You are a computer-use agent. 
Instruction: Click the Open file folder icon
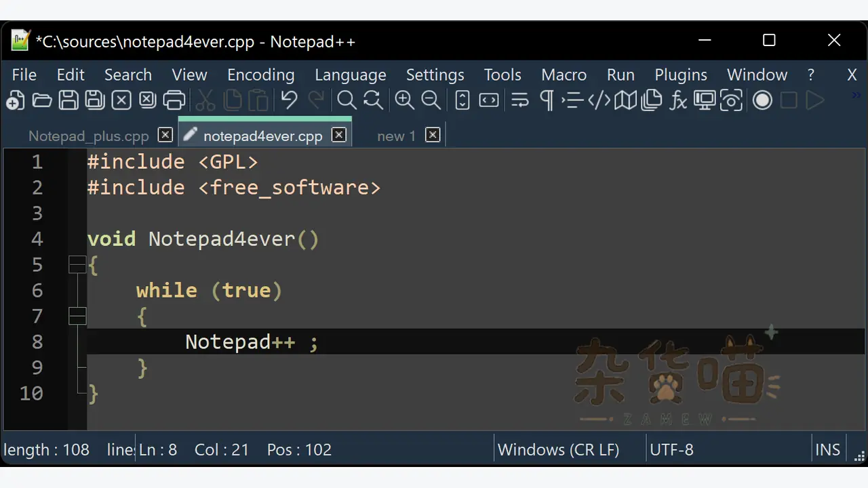click(x=42, y=100)
